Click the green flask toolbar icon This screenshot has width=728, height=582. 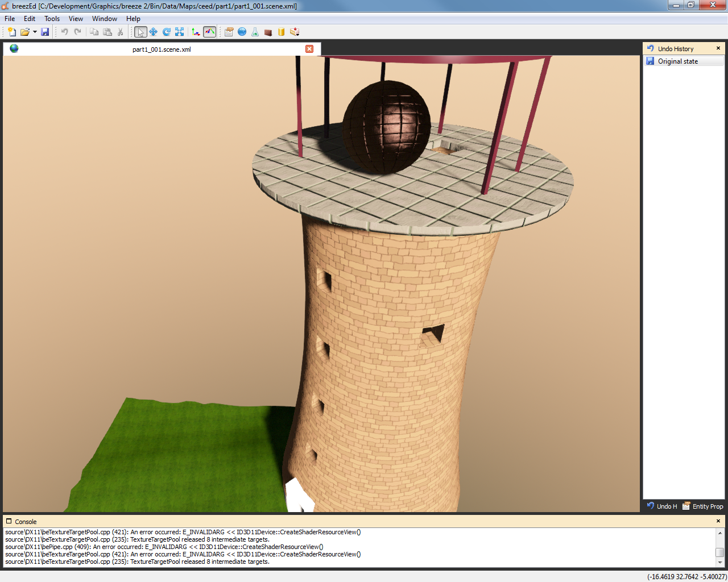pos(255,32)
